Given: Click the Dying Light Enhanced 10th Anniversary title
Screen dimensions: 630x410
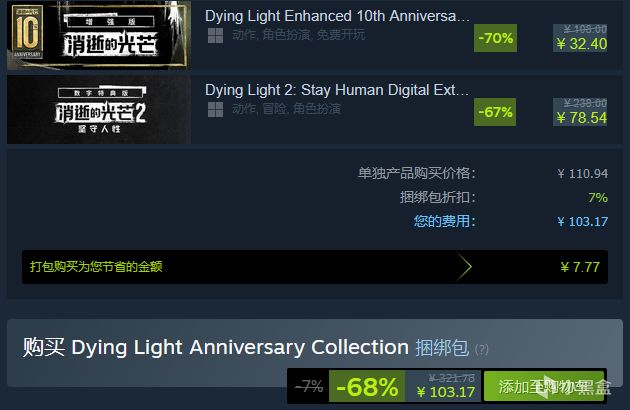Looking at the screenshot, I should click(337, 16).
